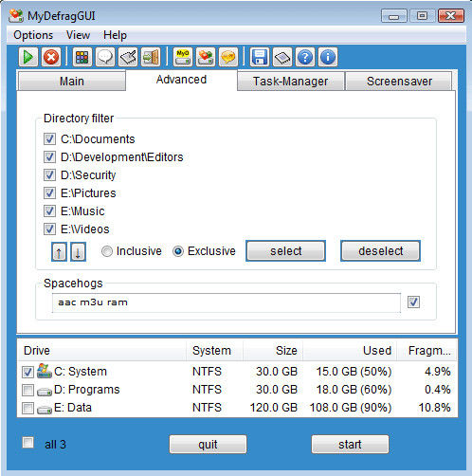Sort by the Drive column header

point(102,351)
